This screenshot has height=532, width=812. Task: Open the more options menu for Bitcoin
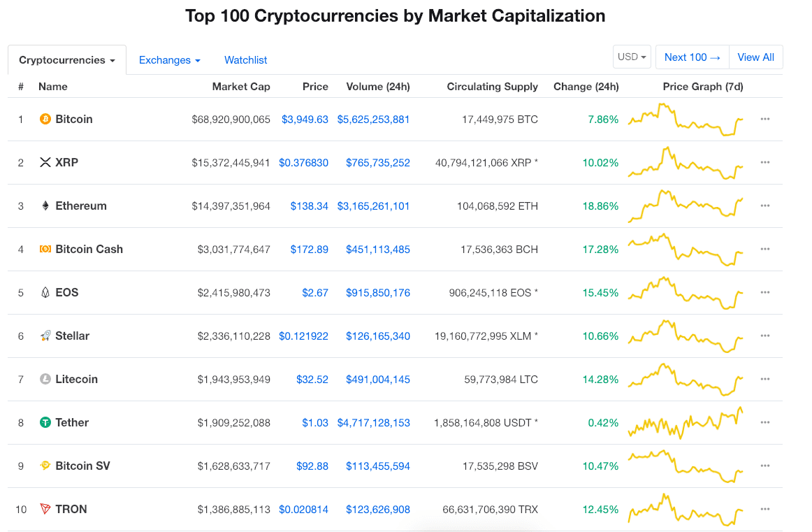[x=765, y=119]
